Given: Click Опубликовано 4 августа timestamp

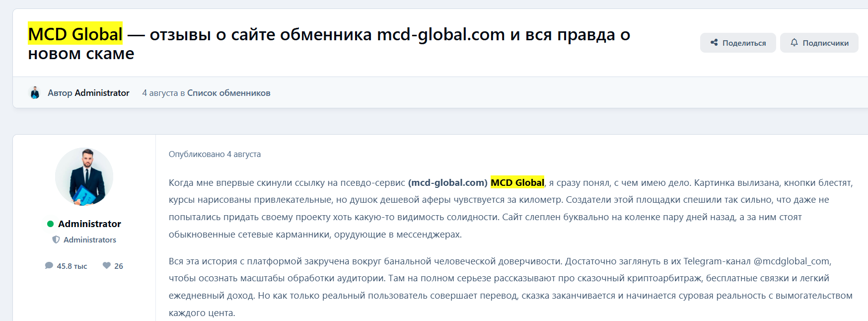Looking at the screenshot, I should [215, 154].
